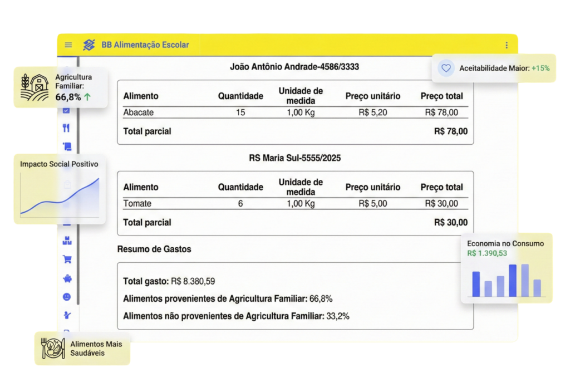Click the sidebar vertical scrollbar

[78, 178]
